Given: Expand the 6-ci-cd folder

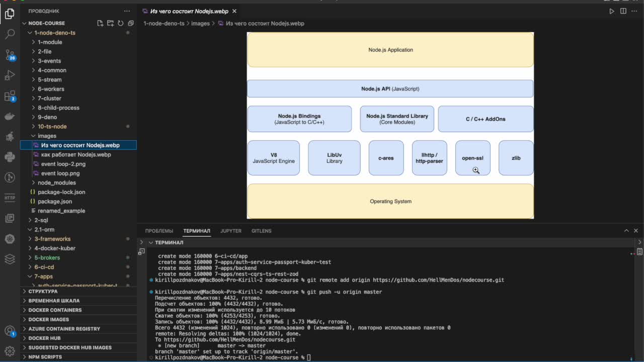Looking at the screenshot, I should tap(78, 267).
